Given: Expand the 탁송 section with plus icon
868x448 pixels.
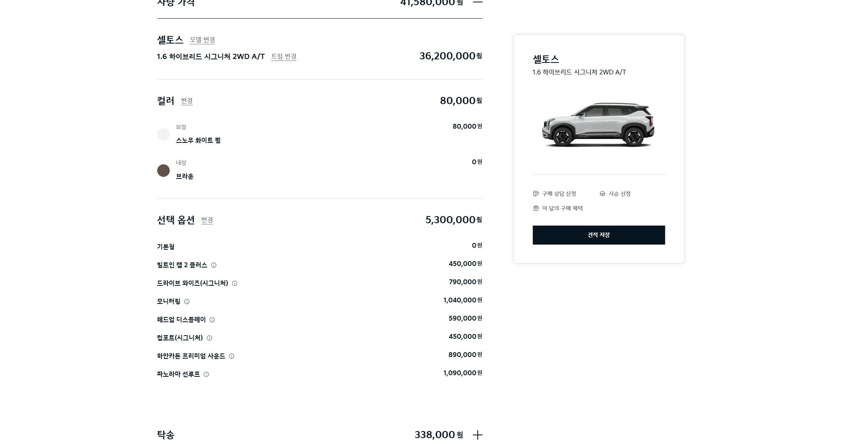Looking at the screenshot, I should click(x=478, y=435).
